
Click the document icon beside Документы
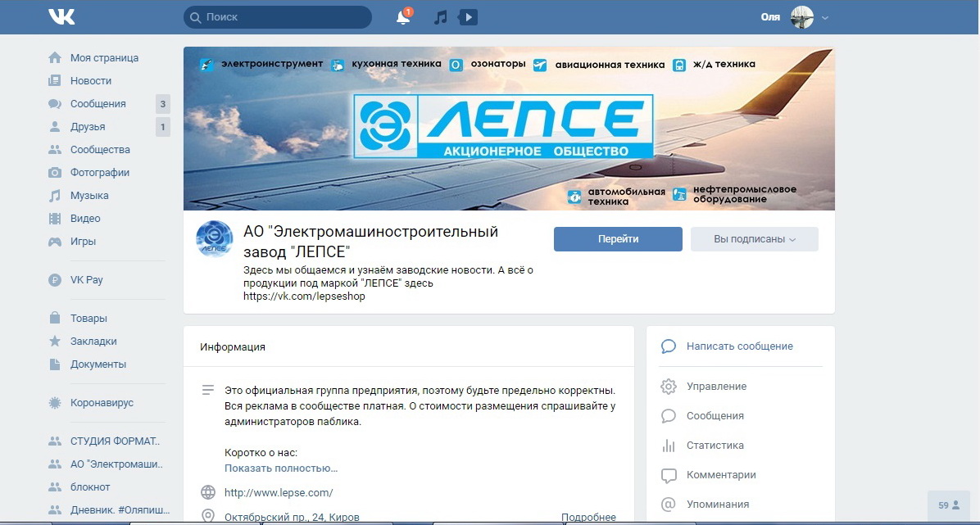[x=55, y=364]
